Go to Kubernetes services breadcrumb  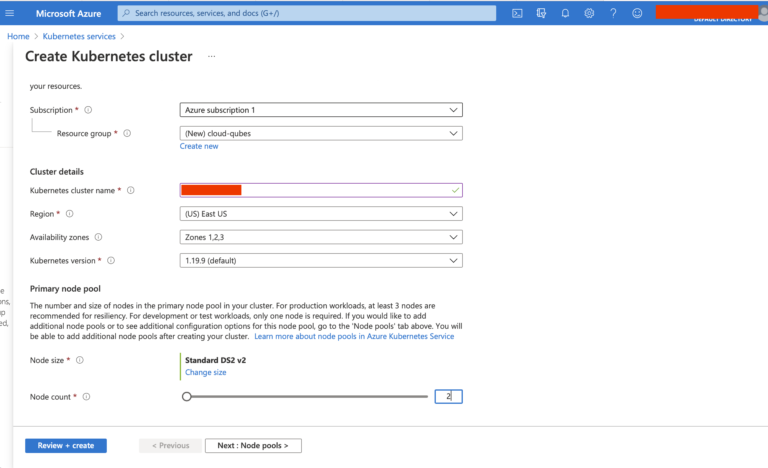click(79, 36)
